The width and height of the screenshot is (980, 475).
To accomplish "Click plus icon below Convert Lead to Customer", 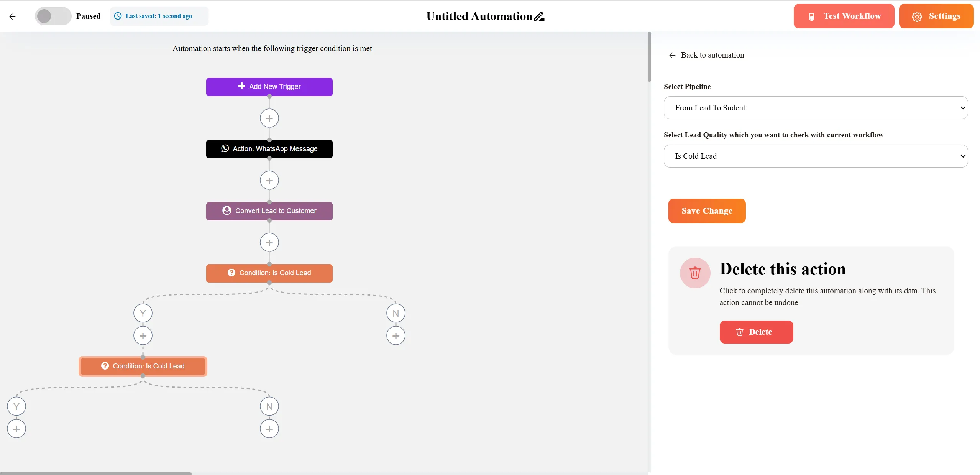I will [269, 243].
